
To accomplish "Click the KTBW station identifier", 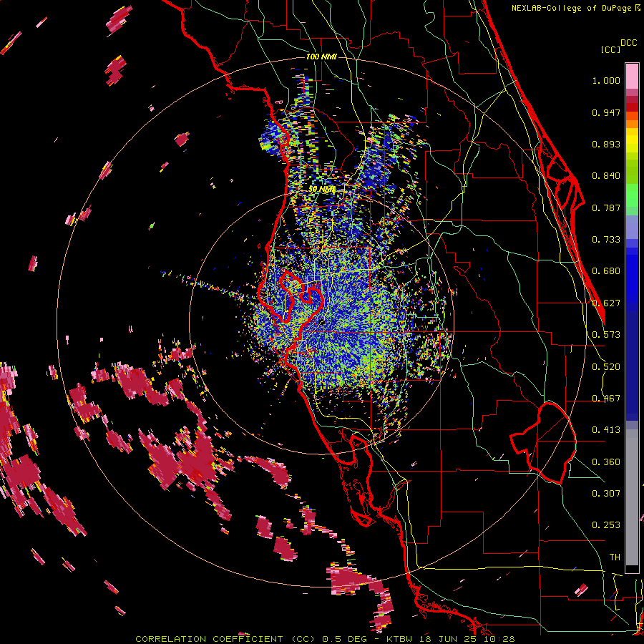I will [x=399, y=639].
